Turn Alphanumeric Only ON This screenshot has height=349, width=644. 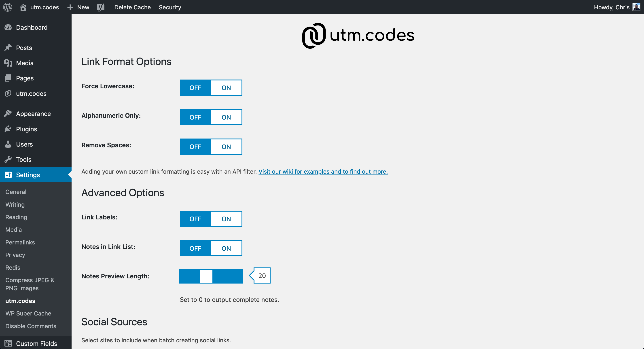[226, 117]
